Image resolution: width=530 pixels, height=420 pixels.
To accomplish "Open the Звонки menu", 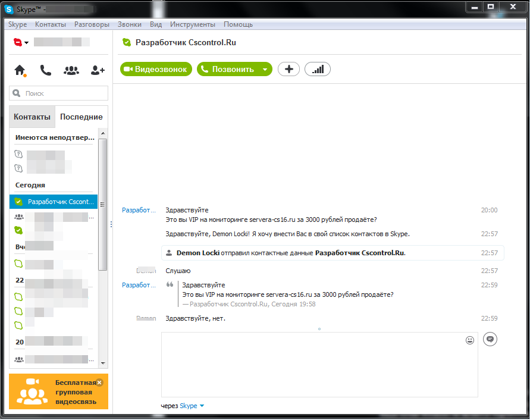I will [x=130, y=24].
